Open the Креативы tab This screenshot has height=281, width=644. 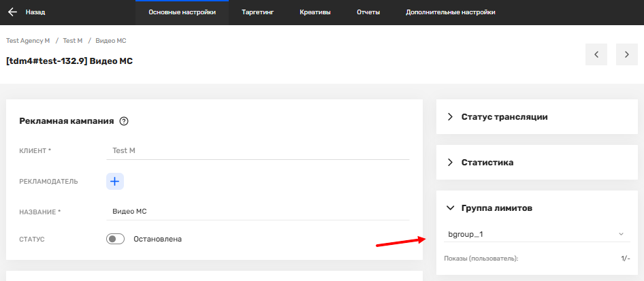(x=315, y=12)
